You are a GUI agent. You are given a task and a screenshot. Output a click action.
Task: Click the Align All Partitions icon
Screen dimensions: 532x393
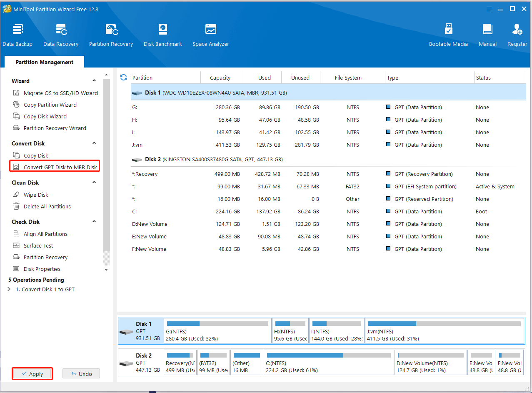[16, 234]
